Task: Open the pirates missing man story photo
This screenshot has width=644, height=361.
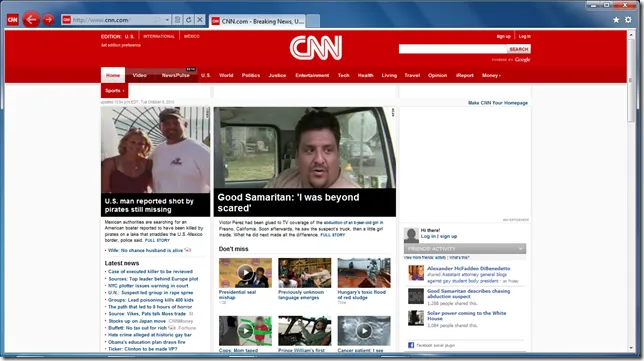Action: click(x=155, y=150)
